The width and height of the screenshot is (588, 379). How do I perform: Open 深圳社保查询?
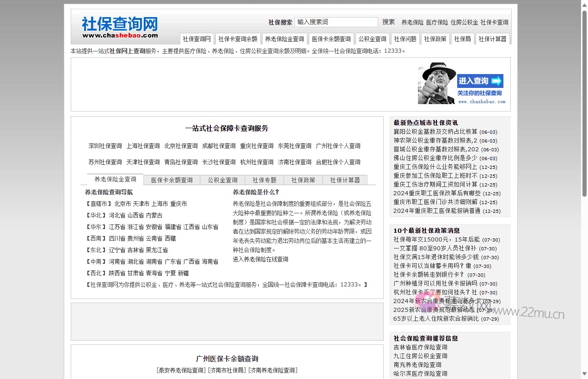[105, 145]
